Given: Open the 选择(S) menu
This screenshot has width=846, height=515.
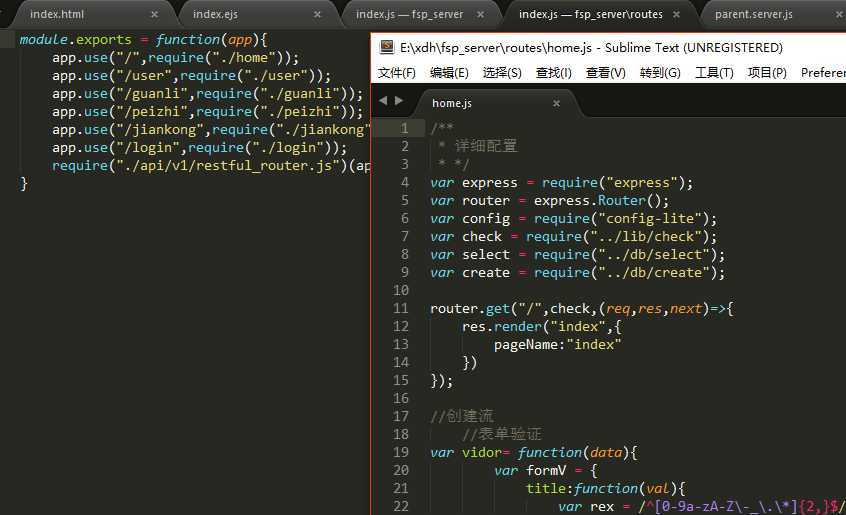Looking at the screenshot, I should 502,73.
